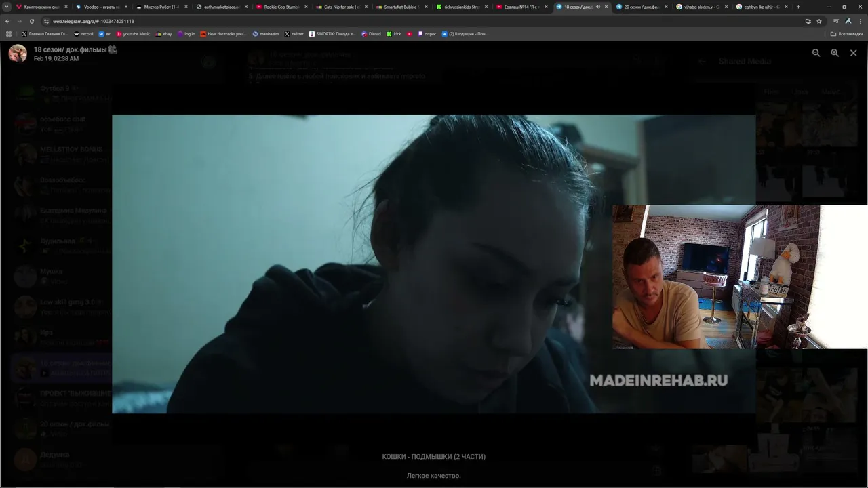Open the VK bookmark
The height and width of the screenshot is (488, 868).
pos(104,34)
